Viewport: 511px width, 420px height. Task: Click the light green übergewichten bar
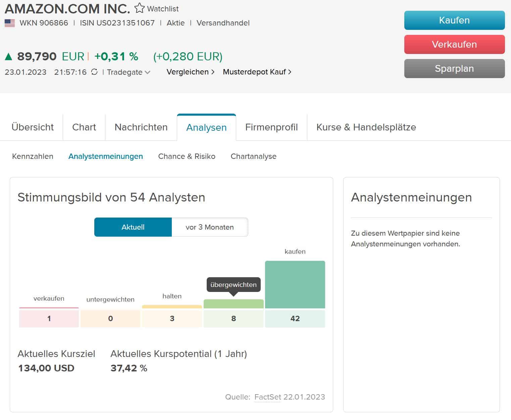pos(234,304)
